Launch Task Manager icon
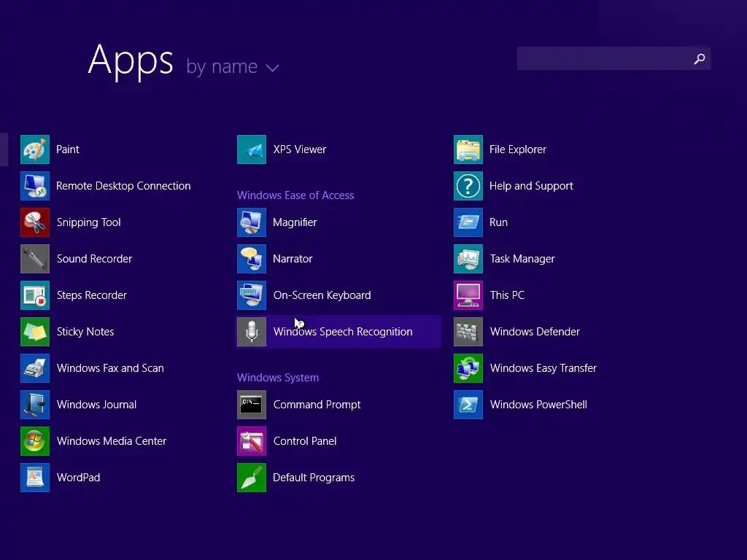 (468, 259)
